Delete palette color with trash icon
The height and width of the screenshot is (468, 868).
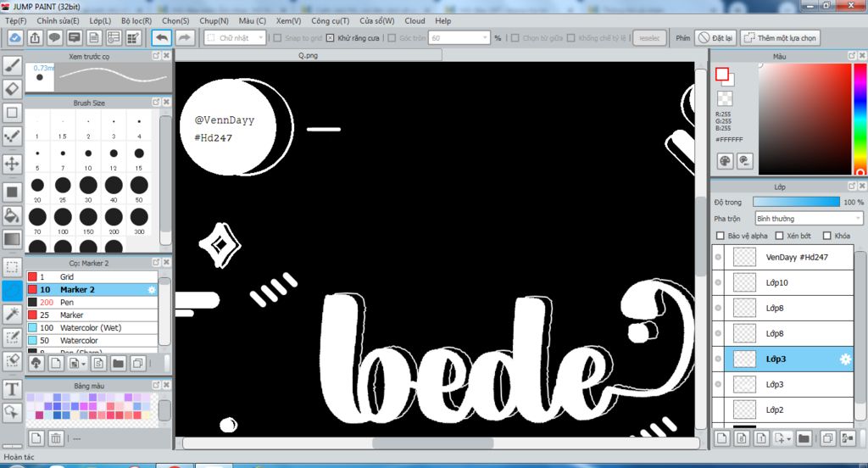point(56,438)
